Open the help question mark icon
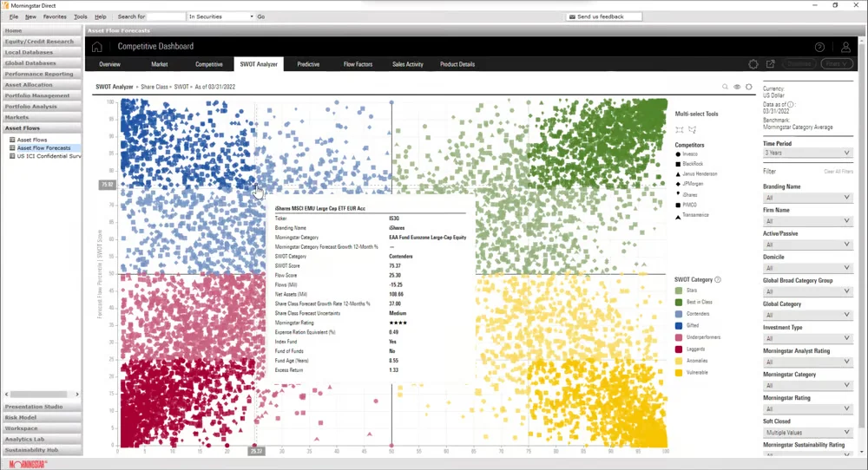 pos(819,47)
